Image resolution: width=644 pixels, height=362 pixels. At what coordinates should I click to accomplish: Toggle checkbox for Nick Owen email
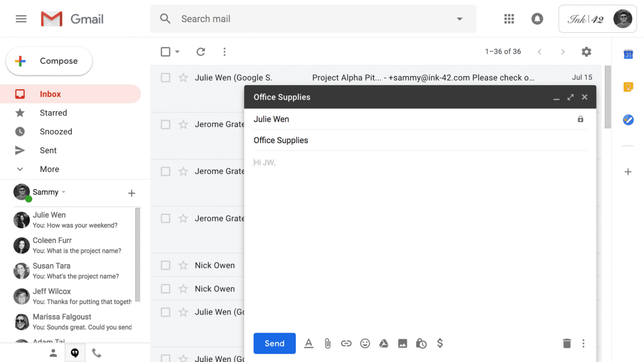point(165,265)
